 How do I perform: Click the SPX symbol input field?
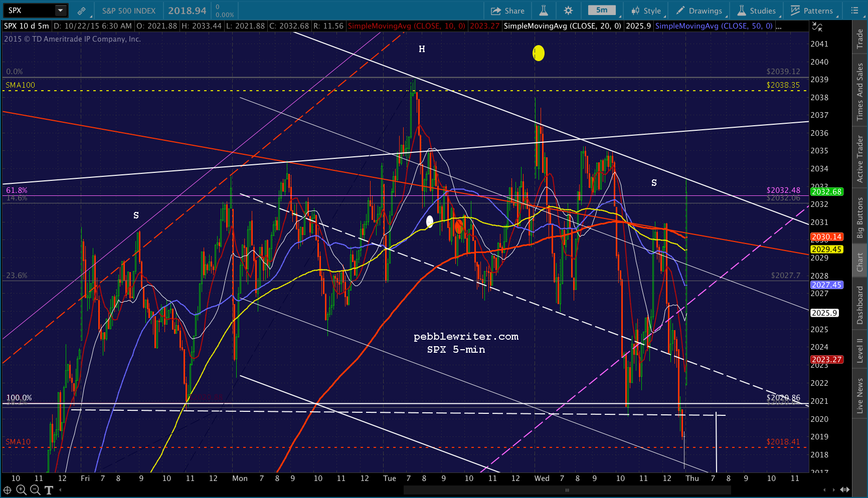coord(29,11)
